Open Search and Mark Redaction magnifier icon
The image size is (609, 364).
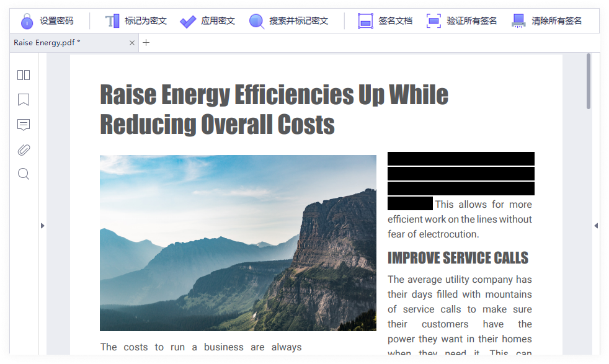tap(257, 21)
